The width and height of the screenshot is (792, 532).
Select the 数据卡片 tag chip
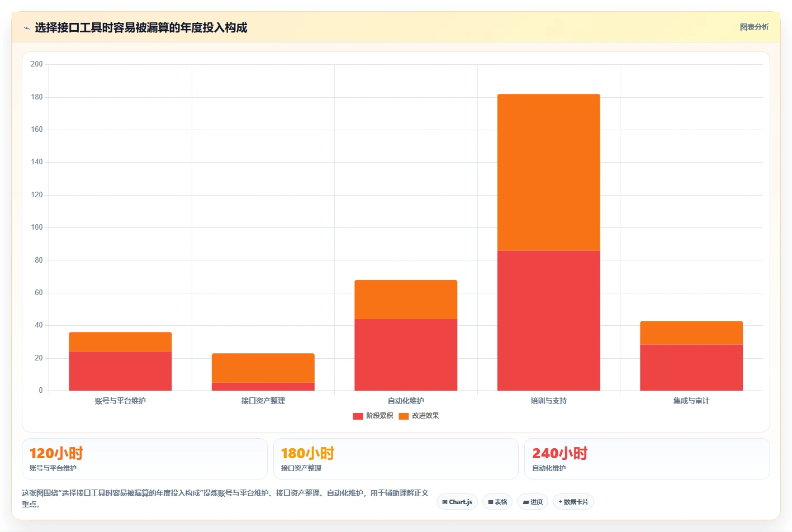[x=573, y=502]
